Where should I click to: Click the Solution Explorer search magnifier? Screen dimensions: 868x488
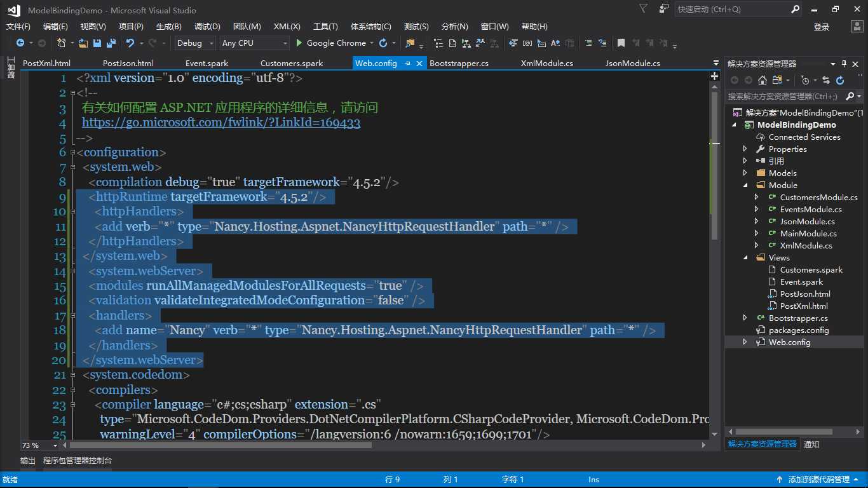850,96
